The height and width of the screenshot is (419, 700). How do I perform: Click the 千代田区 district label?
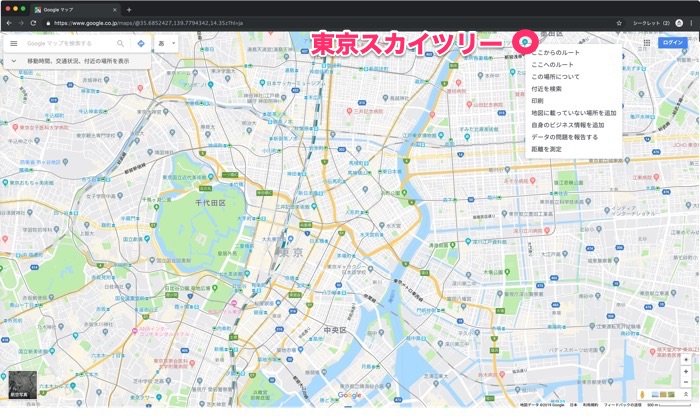pyautogui.click(x=210, y=203)
